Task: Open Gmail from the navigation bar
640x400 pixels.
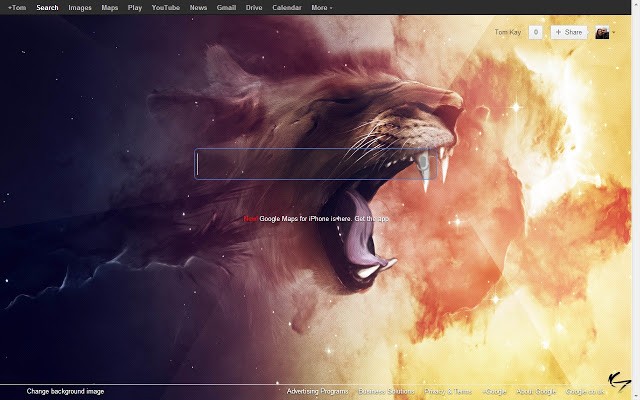Action: click(226, 7)
